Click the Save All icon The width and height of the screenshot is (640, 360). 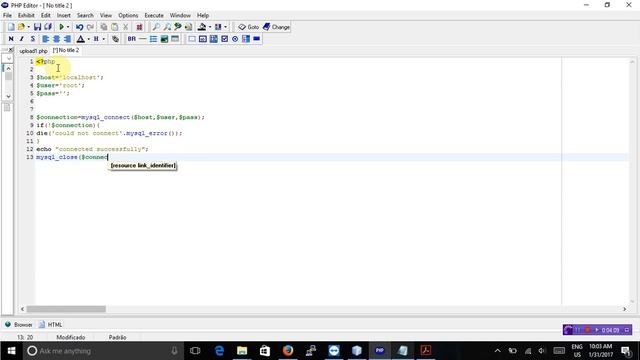pyautogui.click(x=48, y=27)
